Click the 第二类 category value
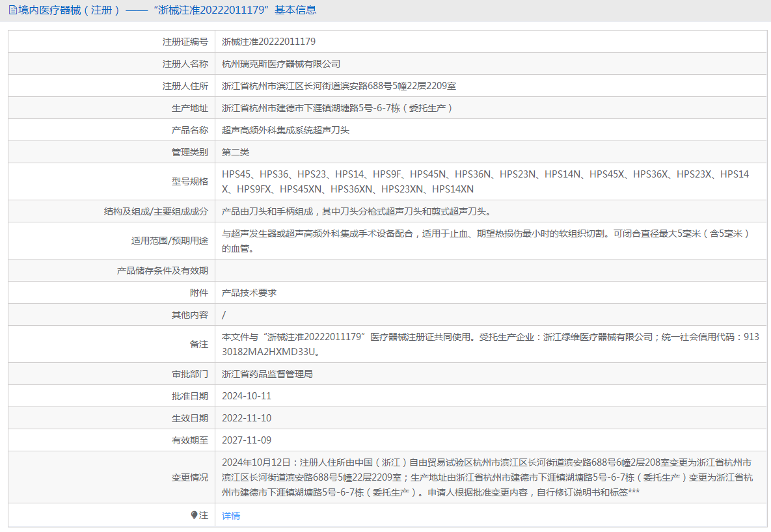The height and width of the screenshot is (532, 771). point(236,152)
